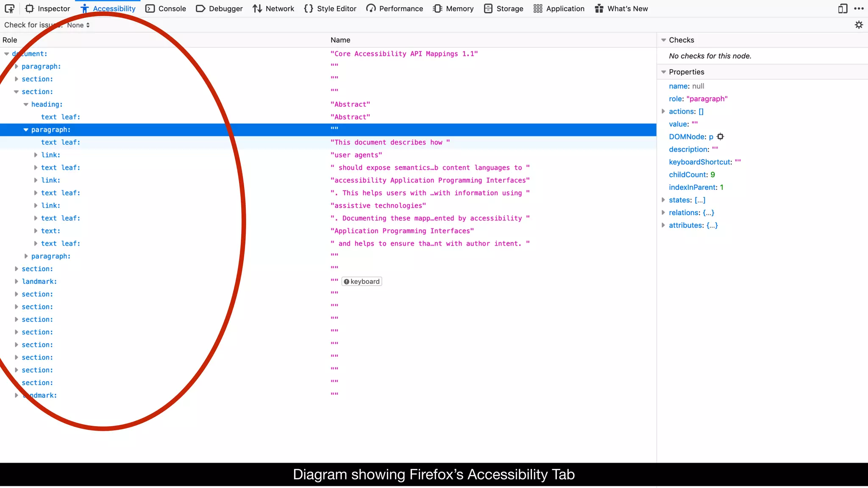This screenshot has height=488, width=868.
Task: Open the Style Editor tab
Action: (x=330, y=8)
